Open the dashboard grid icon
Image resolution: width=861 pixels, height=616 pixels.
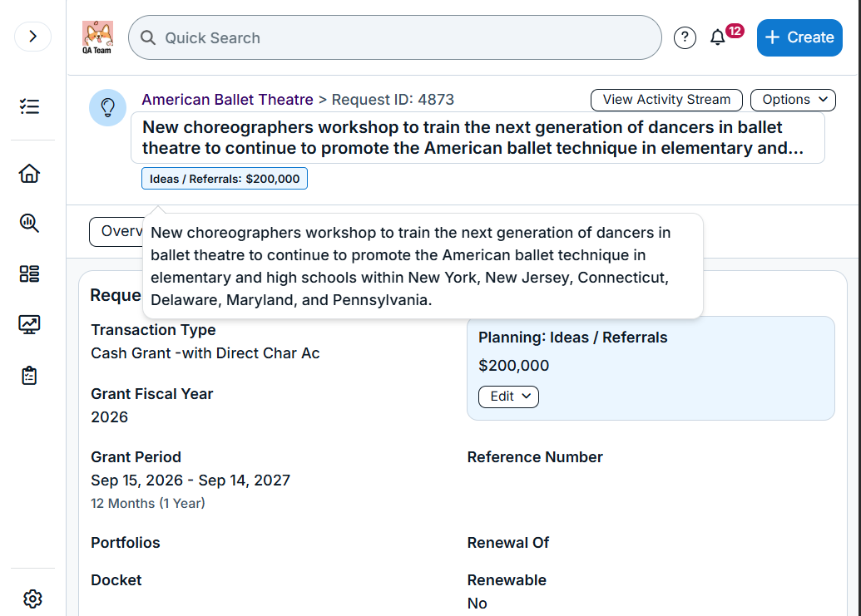point(30,274)
